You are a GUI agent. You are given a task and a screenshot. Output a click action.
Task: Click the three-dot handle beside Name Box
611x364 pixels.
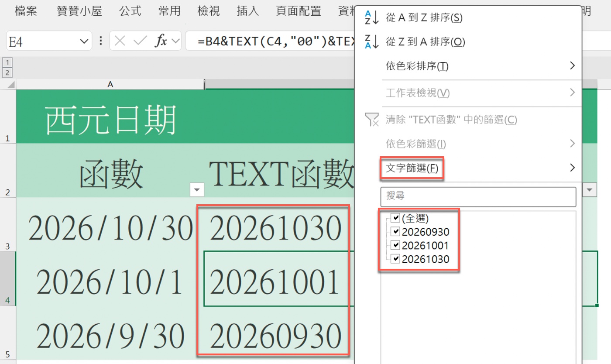pyautogui.click(x=101, y=41)
